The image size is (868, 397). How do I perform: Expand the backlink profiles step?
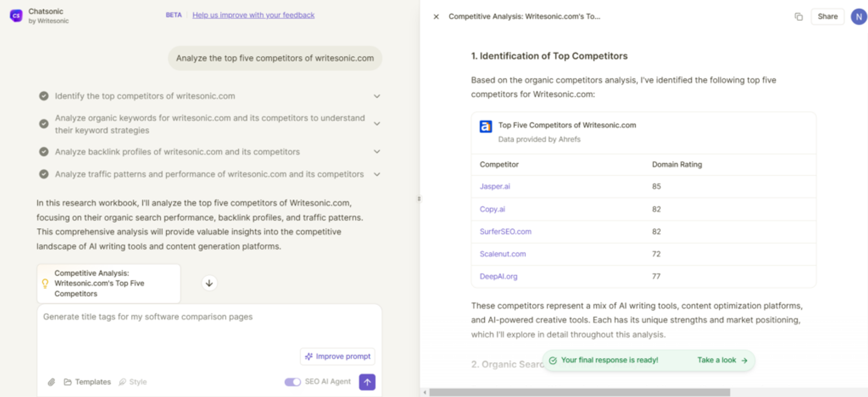click(377, 152)
